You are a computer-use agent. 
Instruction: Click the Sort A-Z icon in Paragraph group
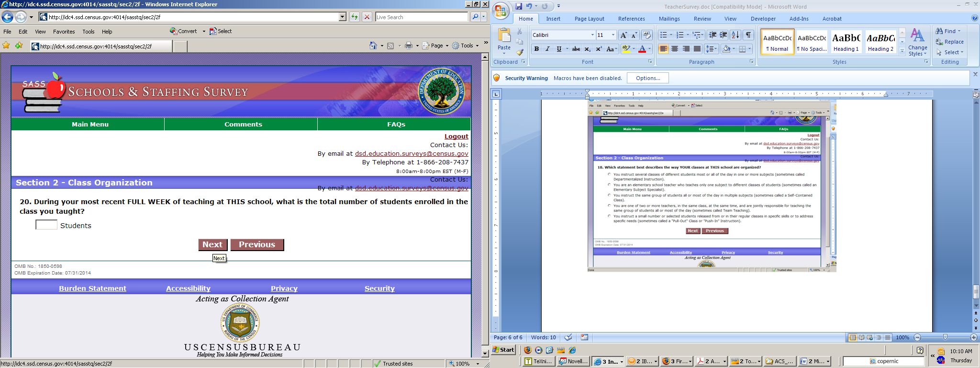(735, 35)
